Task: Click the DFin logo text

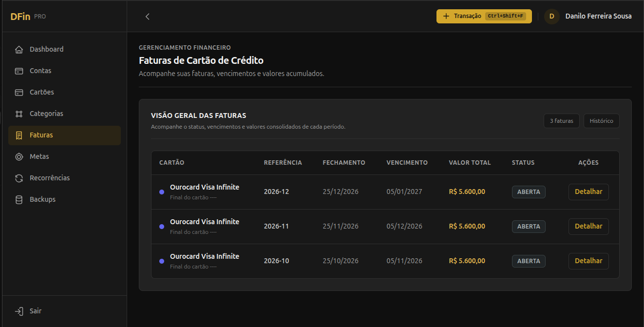Action: (x=20, y=17)
